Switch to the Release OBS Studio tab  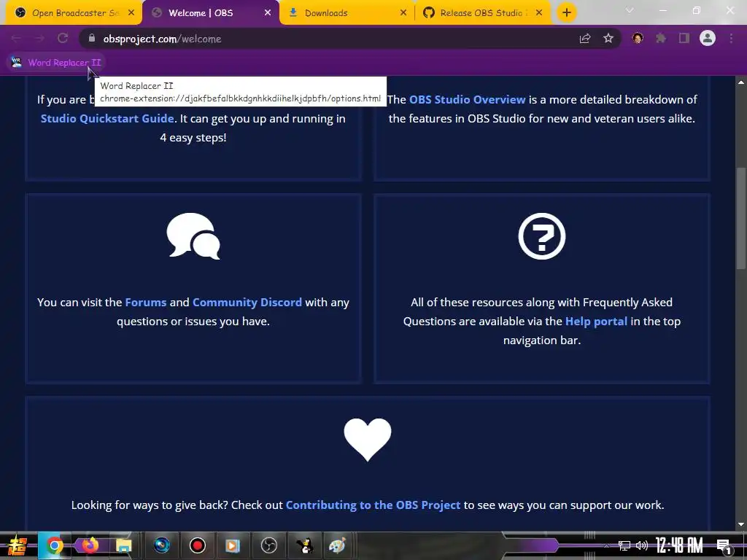(x=481, y=13)
